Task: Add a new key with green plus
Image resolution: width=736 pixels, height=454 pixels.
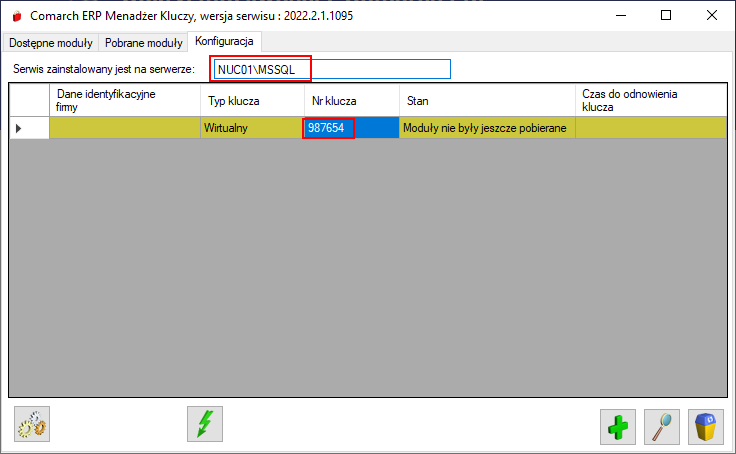Action: (x=618, y=427)
